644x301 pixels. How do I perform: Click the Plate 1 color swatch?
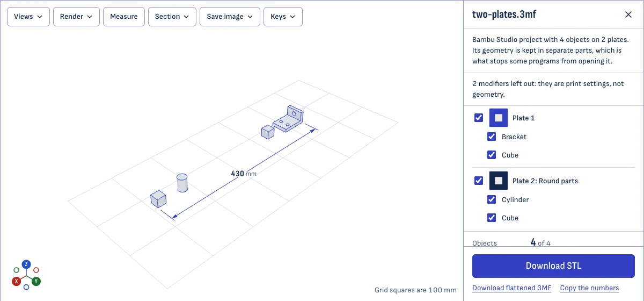[x=499, y=118]
